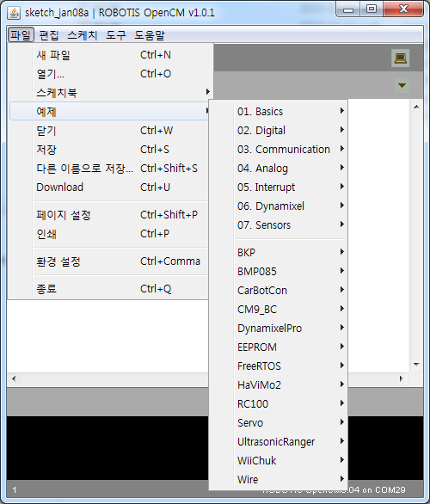This screenshot has height=504, width=430.
Task: Open the Wire examples submenu
Action: pos(279,479)
